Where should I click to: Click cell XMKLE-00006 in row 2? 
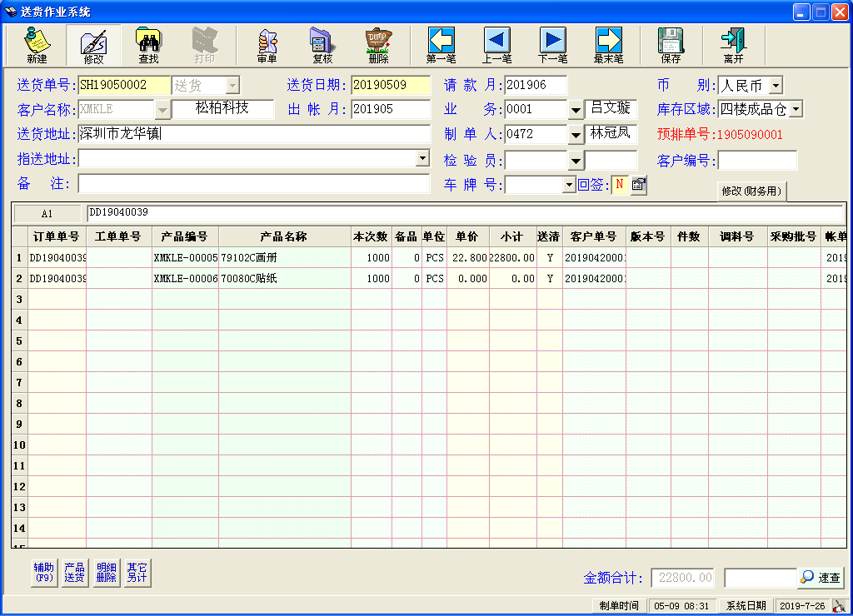(x=186, y=278)
